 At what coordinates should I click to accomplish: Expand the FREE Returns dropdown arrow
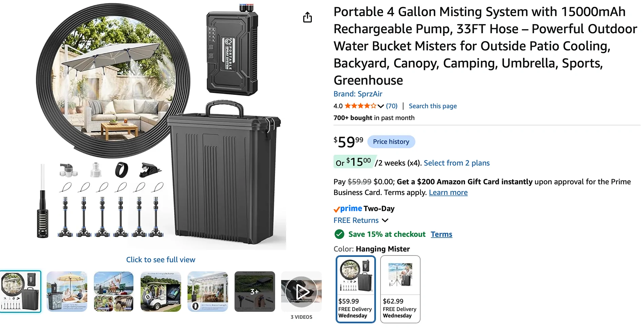coord(385,220)
